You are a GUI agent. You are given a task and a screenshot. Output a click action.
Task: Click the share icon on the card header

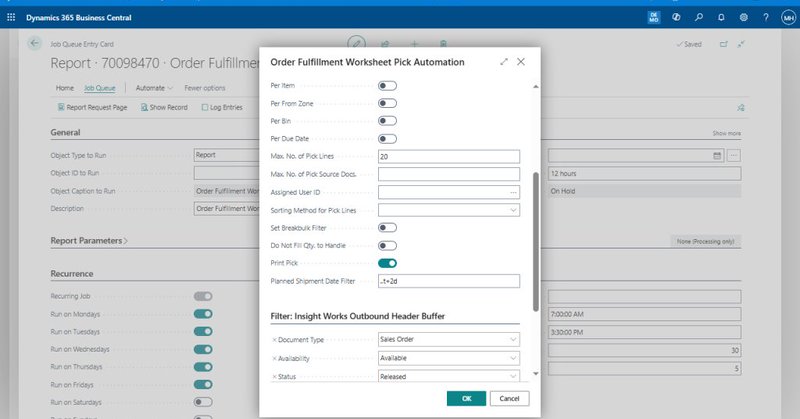385,44
